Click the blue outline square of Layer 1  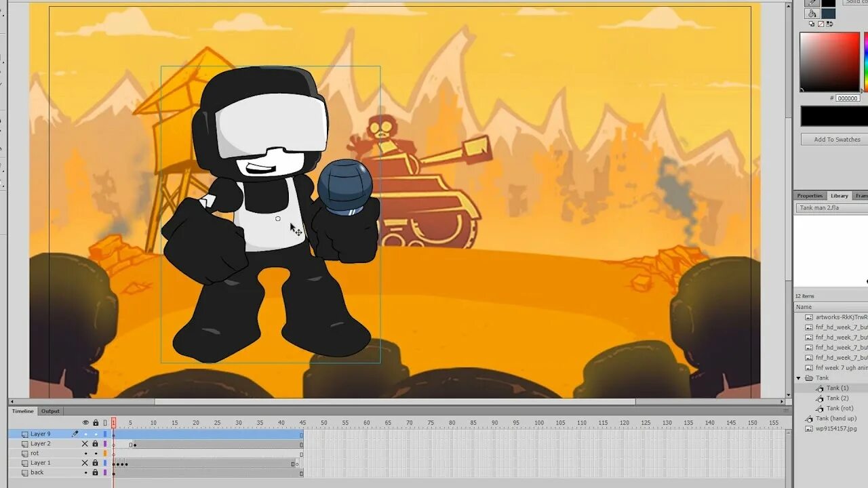point(105,463)
